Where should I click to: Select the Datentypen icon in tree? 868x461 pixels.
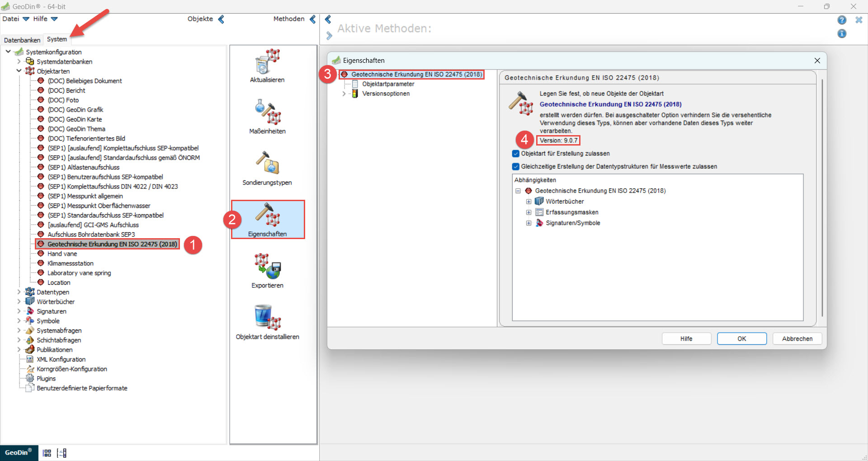click(x=30, y=292)
